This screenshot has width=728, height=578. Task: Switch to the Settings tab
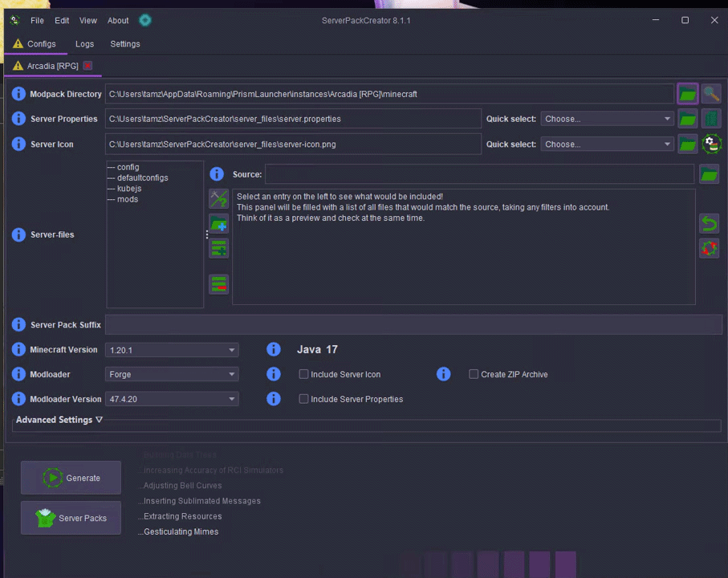pyautogui.click(x=125, y=43)
